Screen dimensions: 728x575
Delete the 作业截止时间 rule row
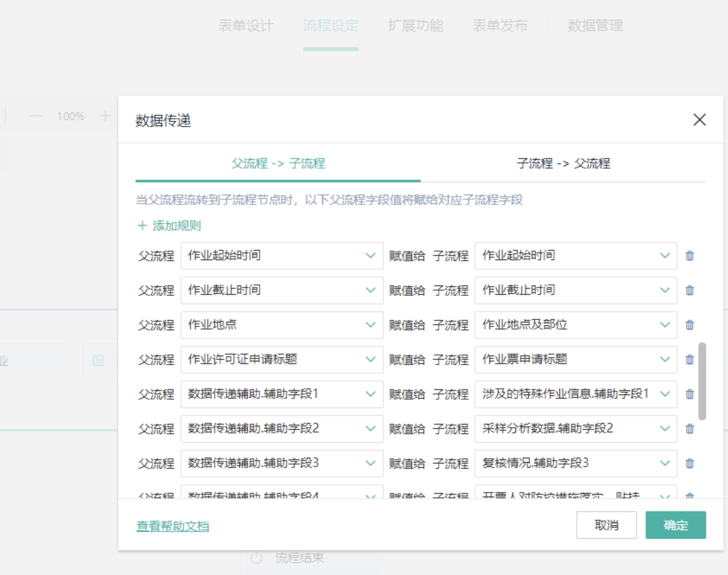(x=690, y=290)
